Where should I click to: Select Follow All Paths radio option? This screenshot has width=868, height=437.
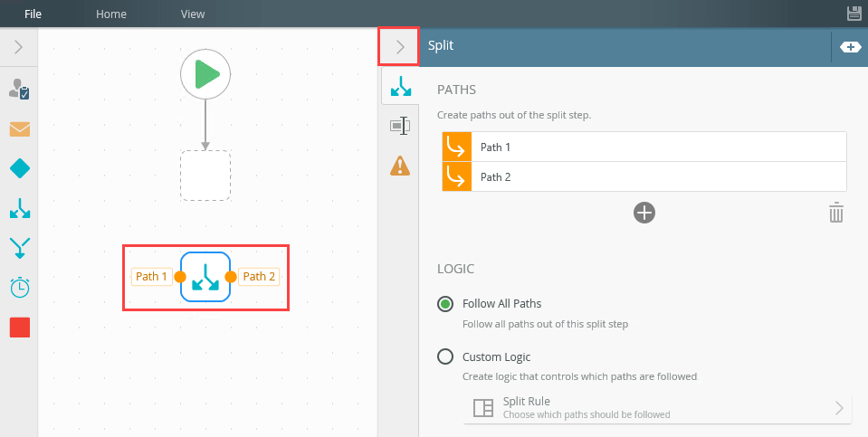[445, 304]
